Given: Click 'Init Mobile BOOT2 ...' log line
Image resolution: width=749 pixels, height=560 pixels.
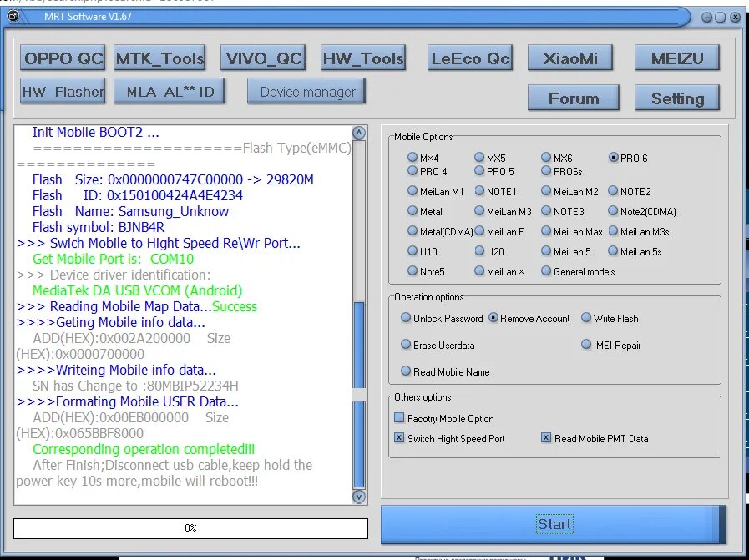Looking at the screenshot, I should point(95,132).
